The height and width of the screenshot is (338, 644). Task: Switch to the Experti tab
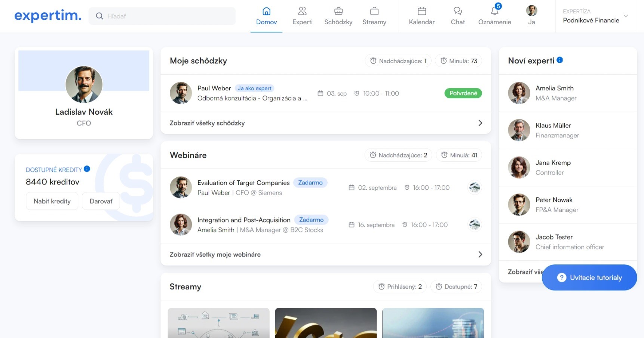(302, 16)
